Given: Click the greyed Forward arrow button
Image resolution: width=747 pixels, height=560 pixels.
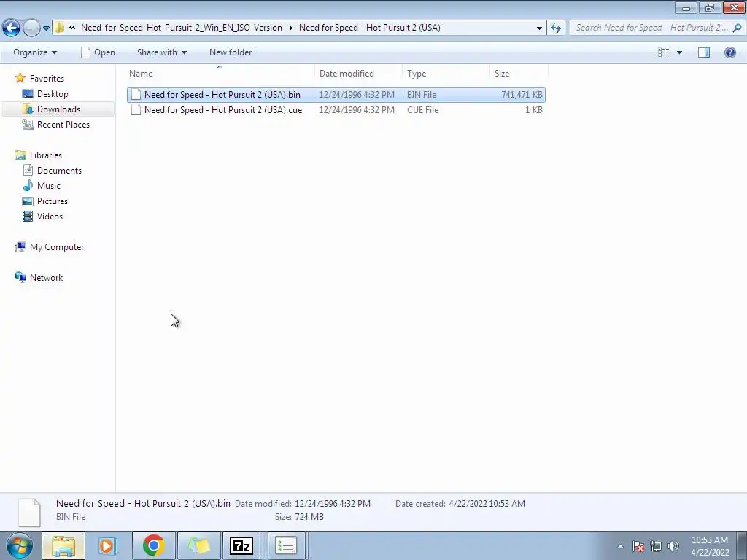Looking at the screenshot, I should 31,28.
